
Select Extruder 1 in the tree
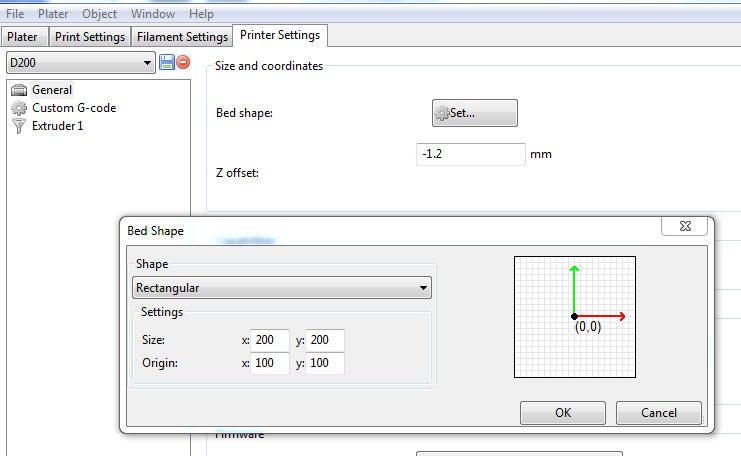point(58,126)
